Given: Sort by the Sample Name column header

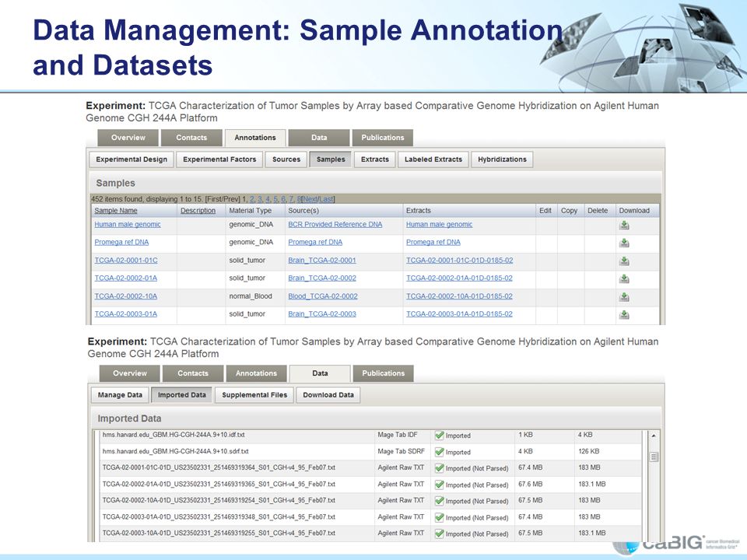Looking at the screenshot, I should [x=116, y=211].
